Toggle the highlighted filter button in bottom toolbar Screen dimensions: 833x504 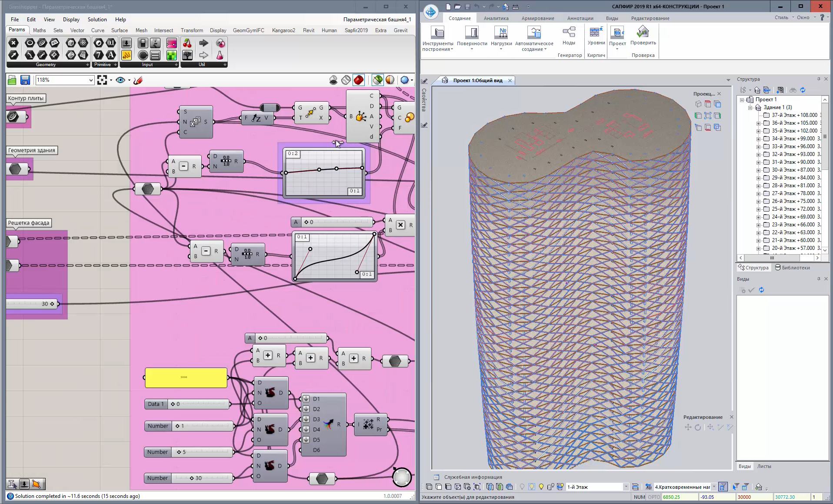(x=723, y=487)
